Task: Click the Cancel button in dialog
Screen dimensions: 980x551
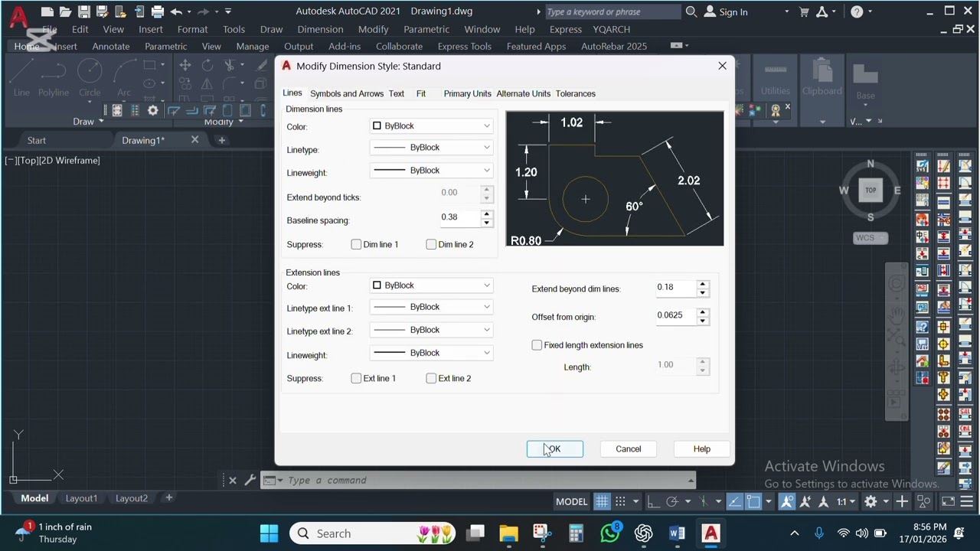Action: tap(628, 449)
